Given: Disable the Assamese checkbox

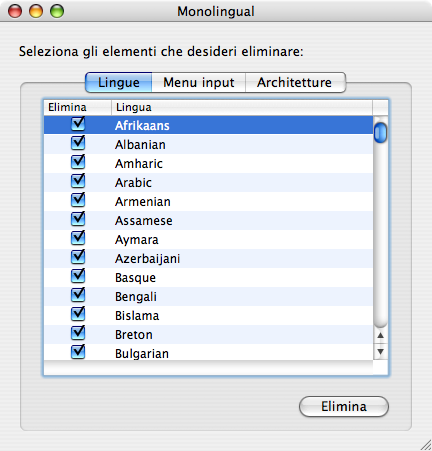Looking at the screenshot, I should (x=78, y=220).
